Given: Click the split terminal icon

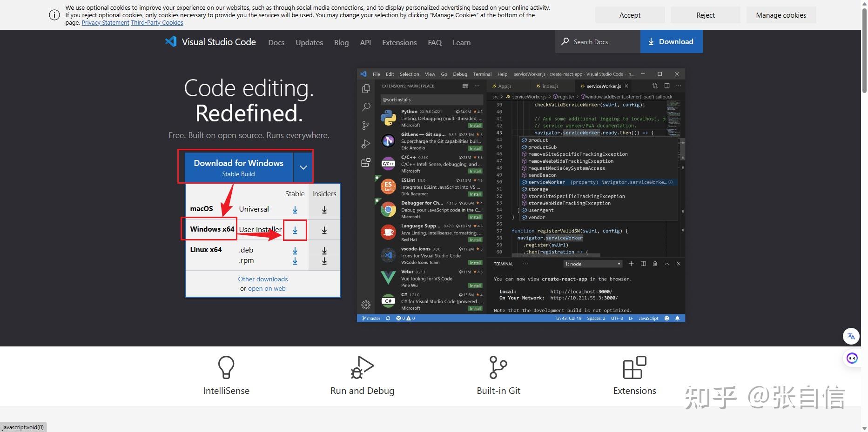Looking at the screenshot, I should tap(643, 264).
